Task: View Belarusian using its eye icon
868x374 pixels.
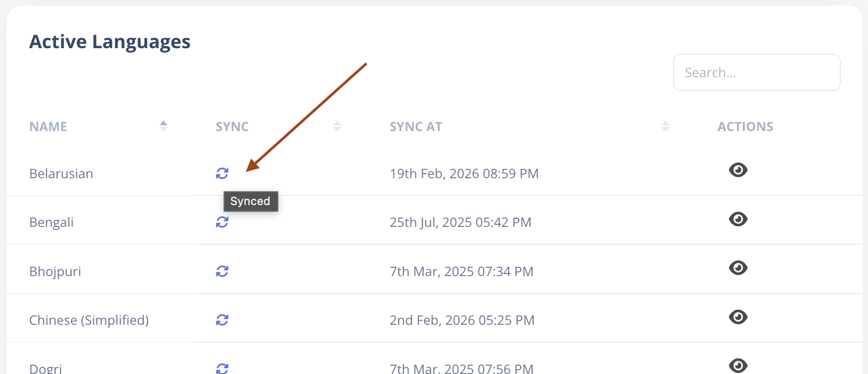Action: click(x=738, y=170)
